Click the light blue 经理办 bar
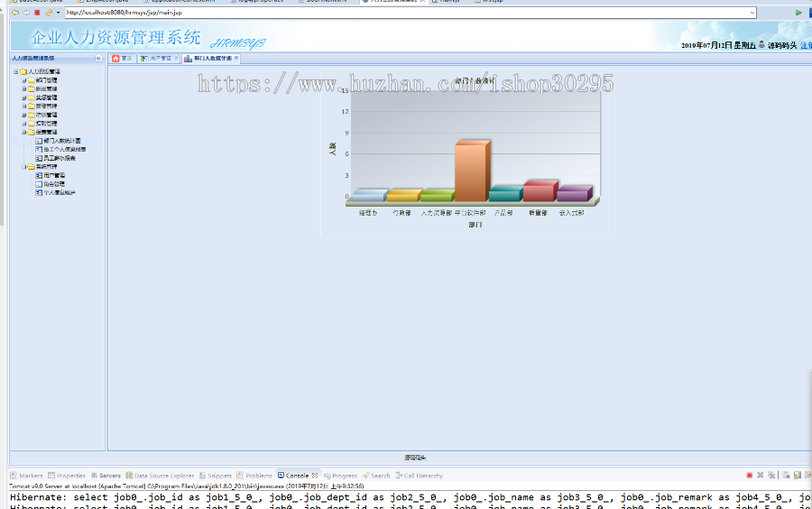Image resolution: width=812 pixels, height=509 pixels. point(370,195)
